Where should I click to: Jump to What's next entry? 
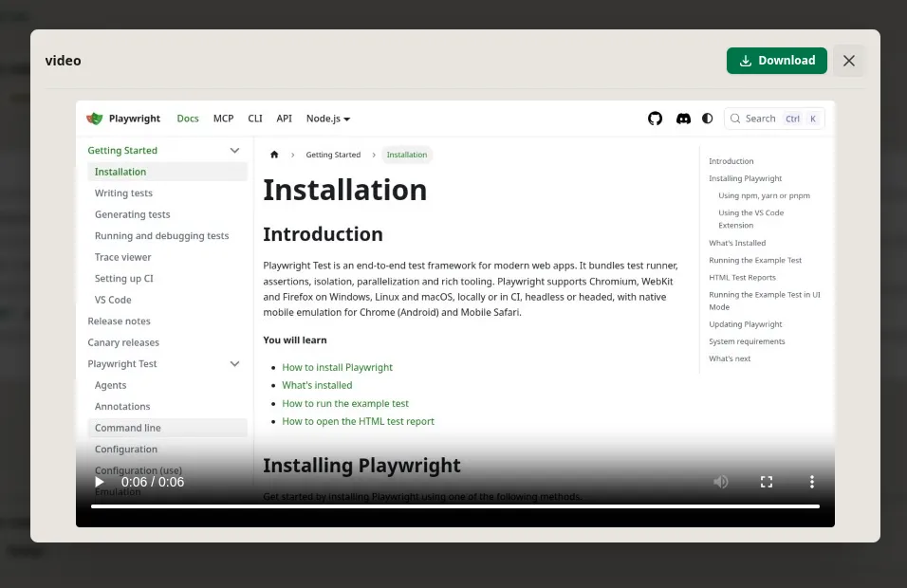730,359
